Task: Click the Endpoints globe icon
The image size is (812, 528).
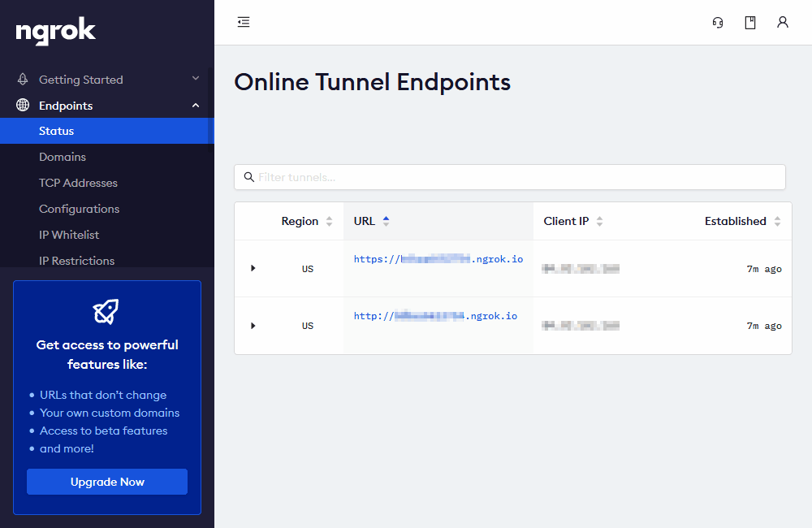Action: 23,105
